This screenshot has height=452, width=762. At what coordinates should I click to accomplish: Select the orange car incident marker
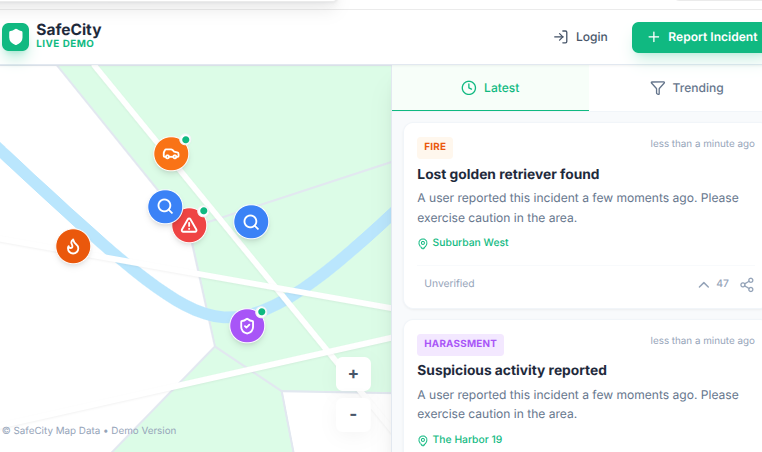click(171, 154)
